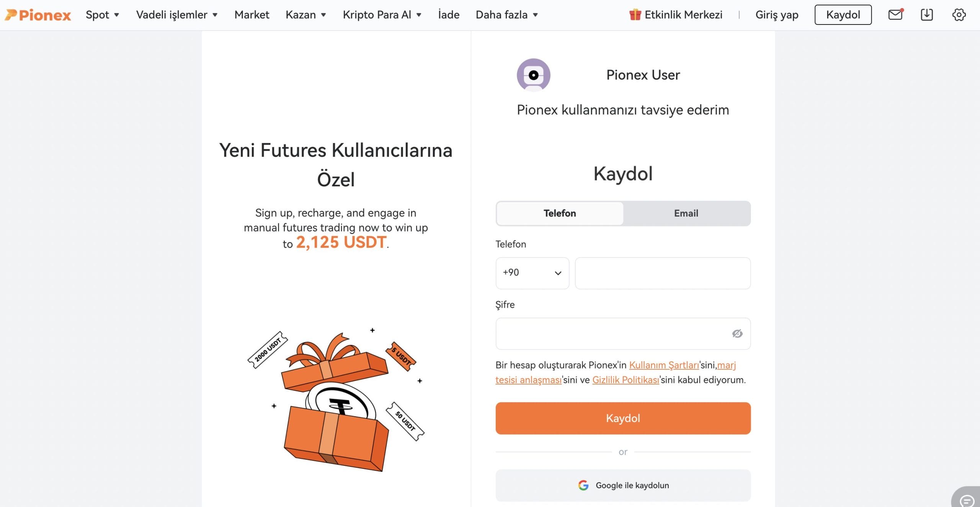Switch to the Email registration tab
The width and height of the screenshot is (980, 507).
(x=686, y=213)
